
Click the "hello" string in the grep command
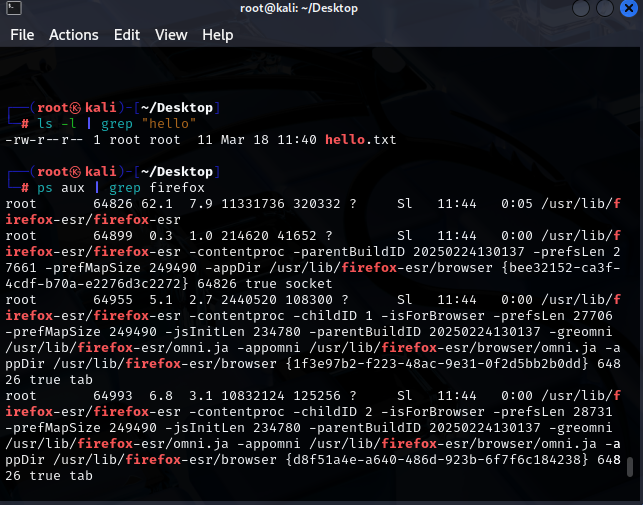169,123
